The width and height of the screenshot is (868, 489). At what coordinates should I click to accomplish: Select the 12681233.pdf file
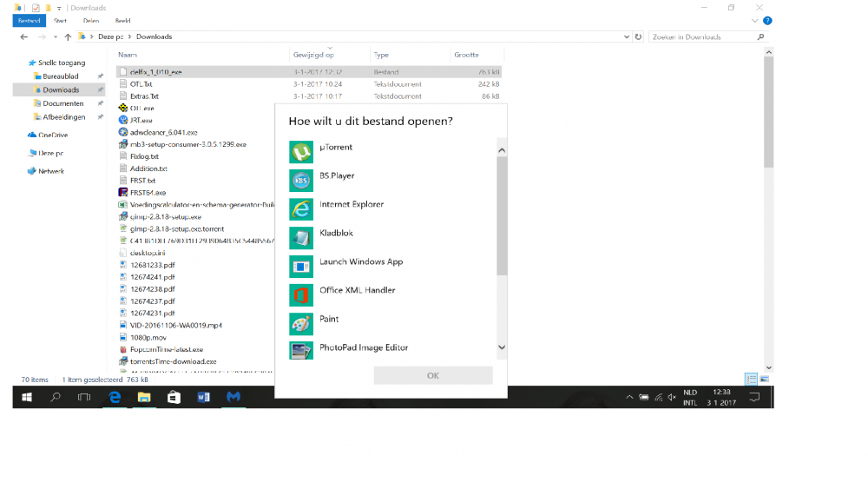click(152, 265)
